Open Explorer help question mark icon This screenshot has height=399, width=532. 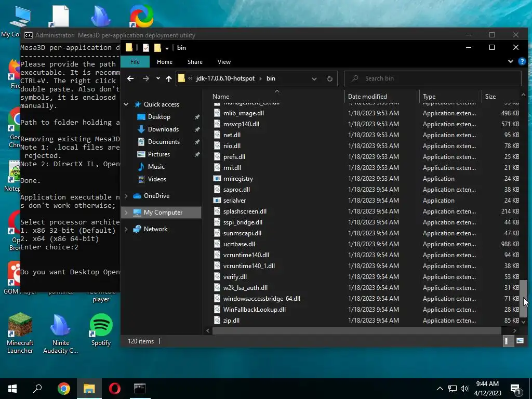click(522, 61)
